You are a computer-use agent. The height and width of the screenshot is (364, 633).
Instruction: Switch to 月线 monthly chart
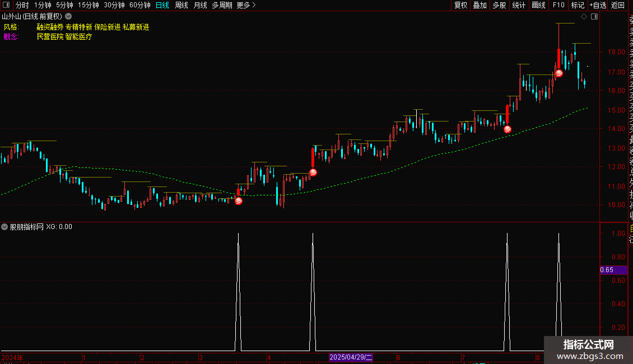(200, 5)
